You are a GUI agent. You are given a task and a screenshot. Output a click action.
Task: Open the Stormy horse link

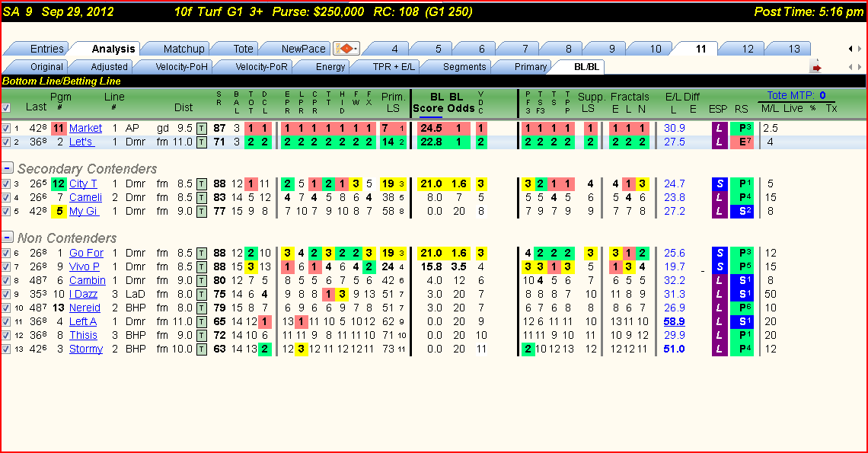[86, 349]
